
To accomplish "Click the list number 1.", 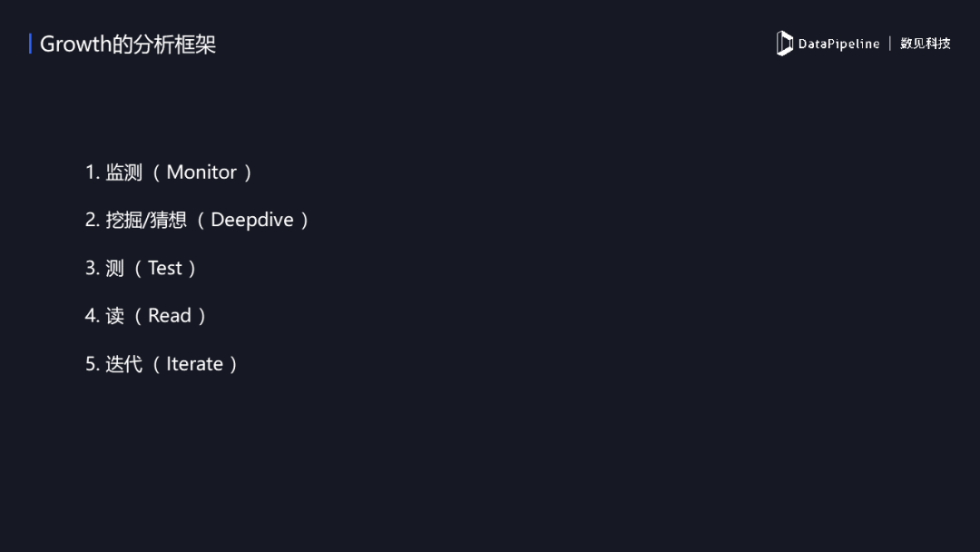I will click(91, 172).
